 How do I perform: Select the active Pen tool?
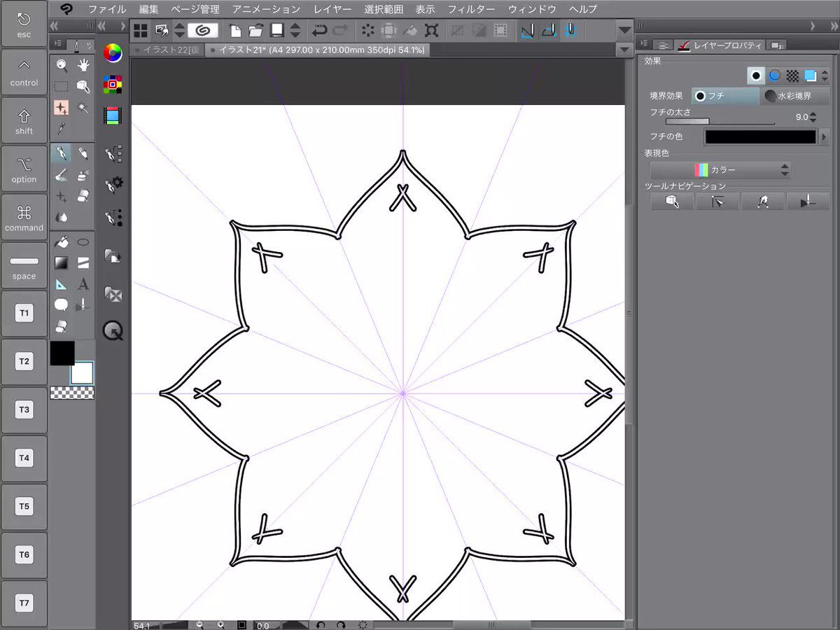[62, 153]
